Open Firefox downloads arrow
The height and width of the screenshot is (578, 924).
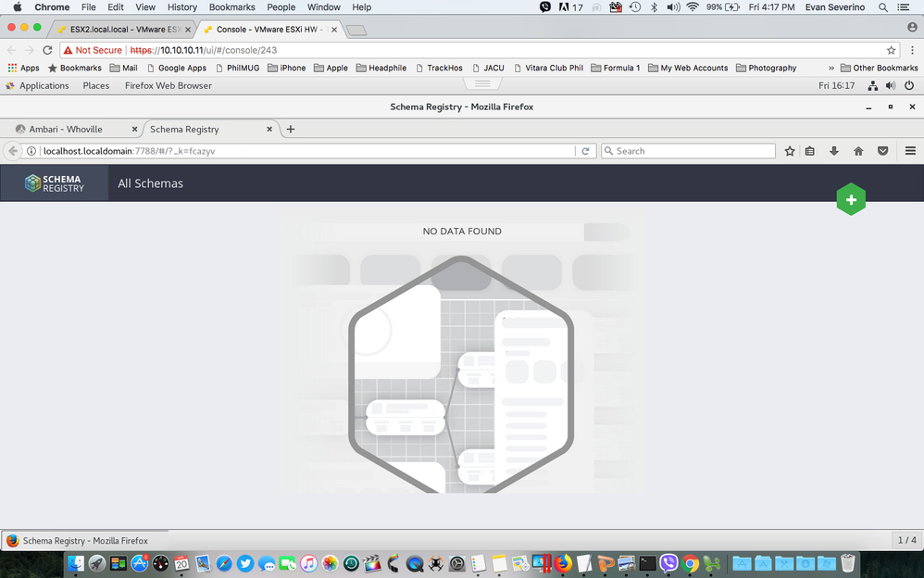834,151
